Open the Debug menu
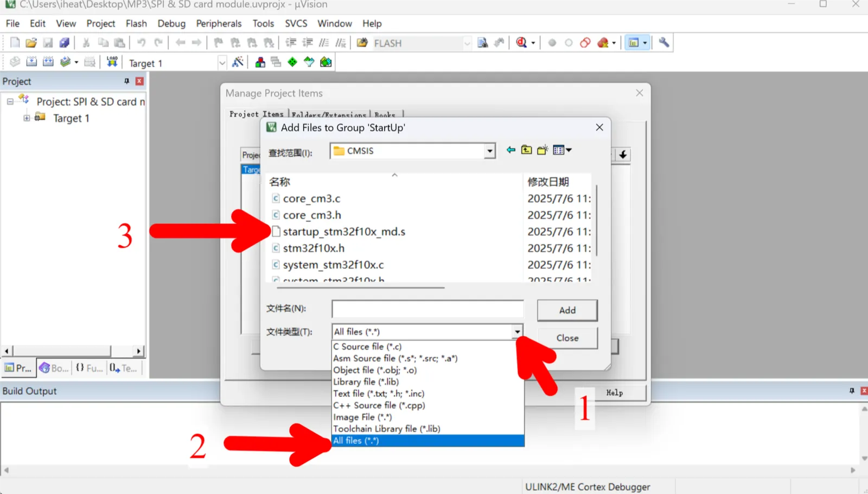Screen dimensions: 868x494 171,23
